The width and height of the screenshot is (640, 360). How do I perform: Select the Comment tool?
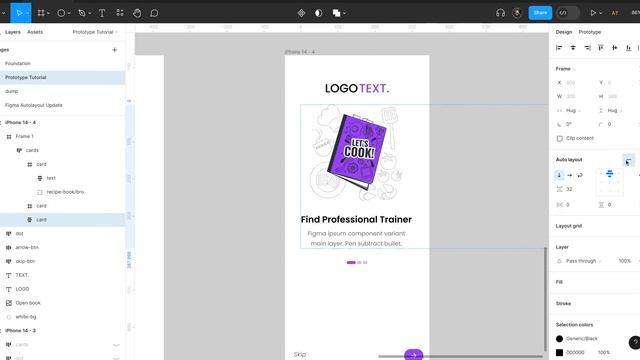154,13
